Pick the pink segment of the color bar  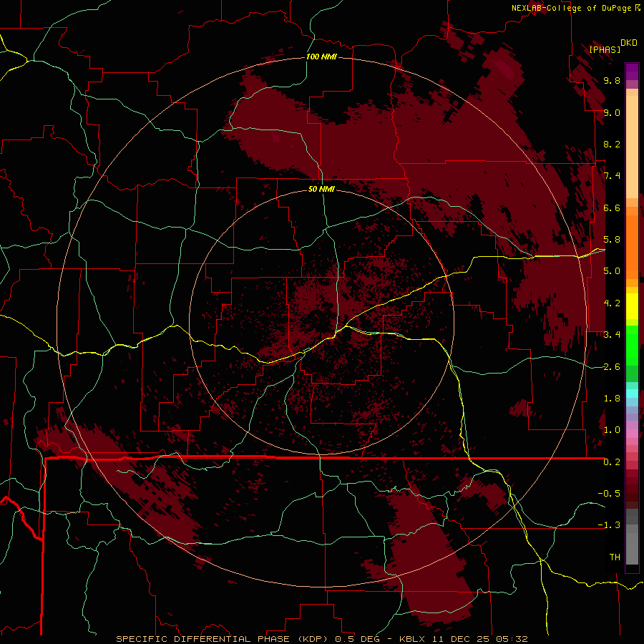click(x=632, y=434)
